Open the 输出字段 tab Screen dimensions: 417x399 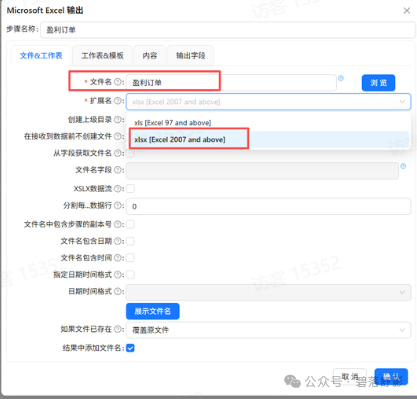(x=191, y=56)
